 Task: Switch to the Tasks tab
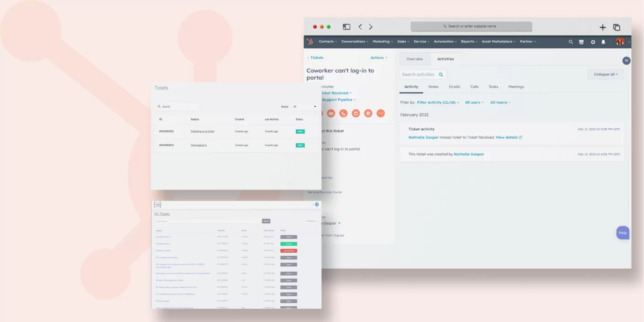coord(493,87)
